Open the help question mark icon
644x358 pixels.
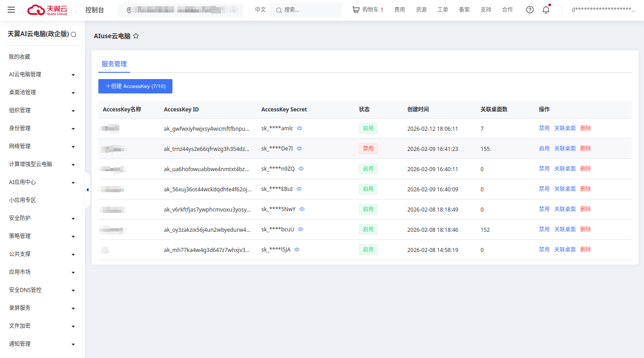click(x=530, y=10)
